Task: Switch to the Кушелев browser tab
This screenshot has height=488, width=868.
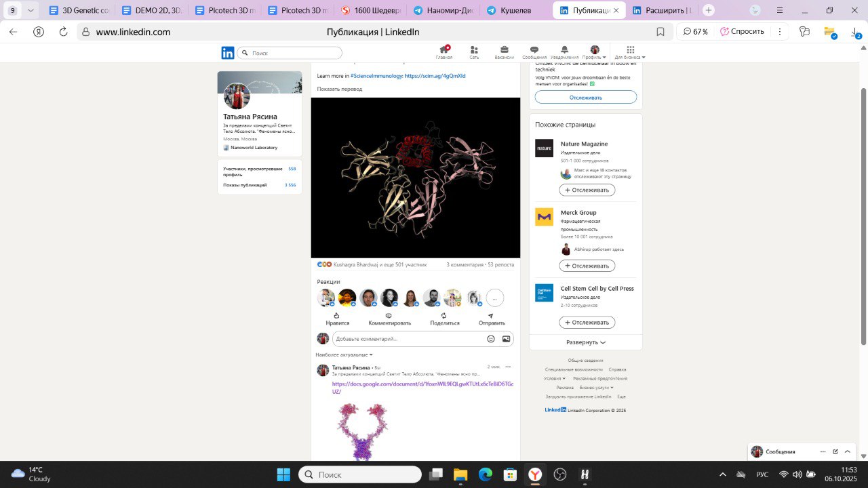Action: [515, 11]
